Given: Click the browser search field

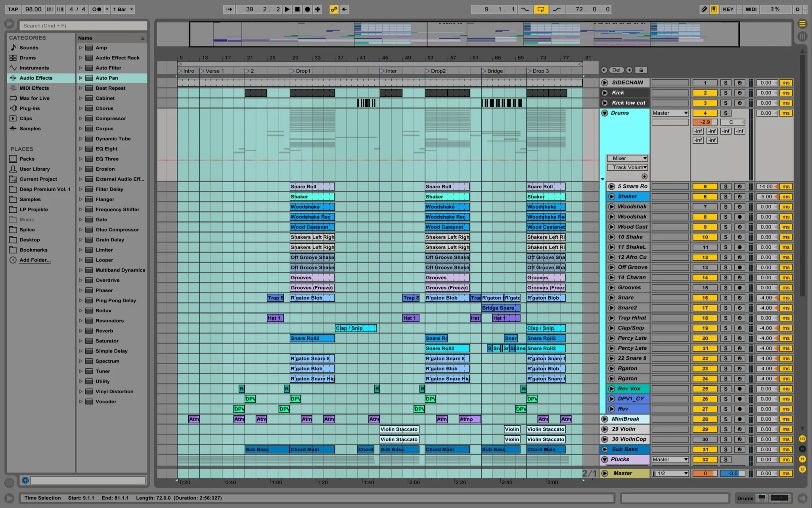Looking at the screenshot, I should tap(83, 26).
